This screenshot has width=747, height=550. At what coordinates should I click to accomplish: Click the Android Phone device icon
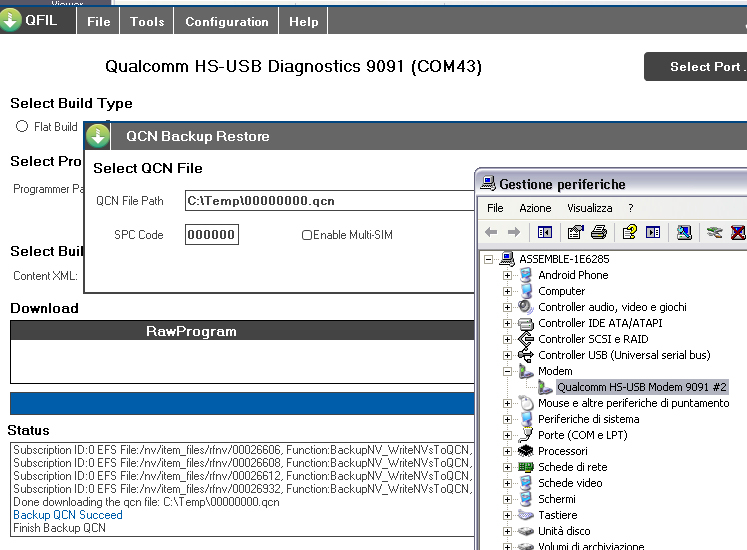(x=525, y=275)
